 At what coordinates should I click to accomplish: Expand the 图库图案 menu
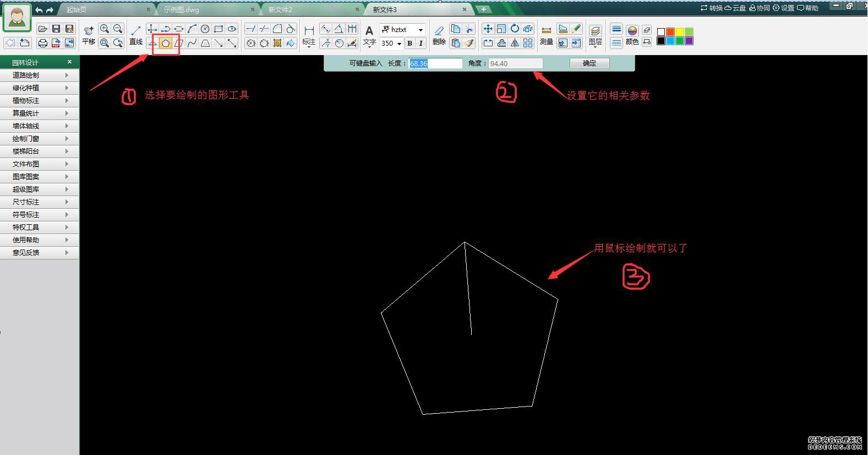click(40, 176)
